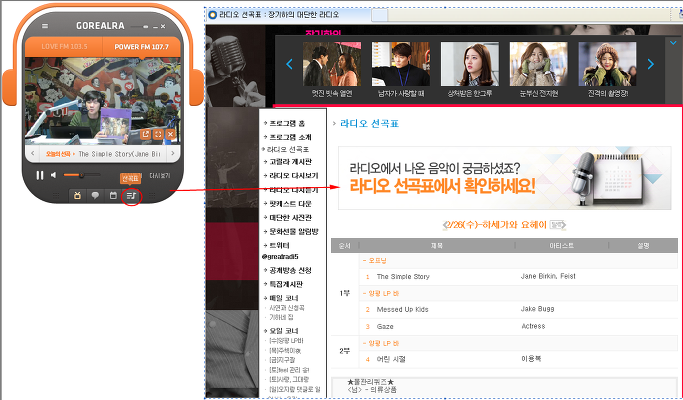Open 프로그램 홈 in the side menu
The height and width of the screenshot is (400, 683).
pos(287,124)
